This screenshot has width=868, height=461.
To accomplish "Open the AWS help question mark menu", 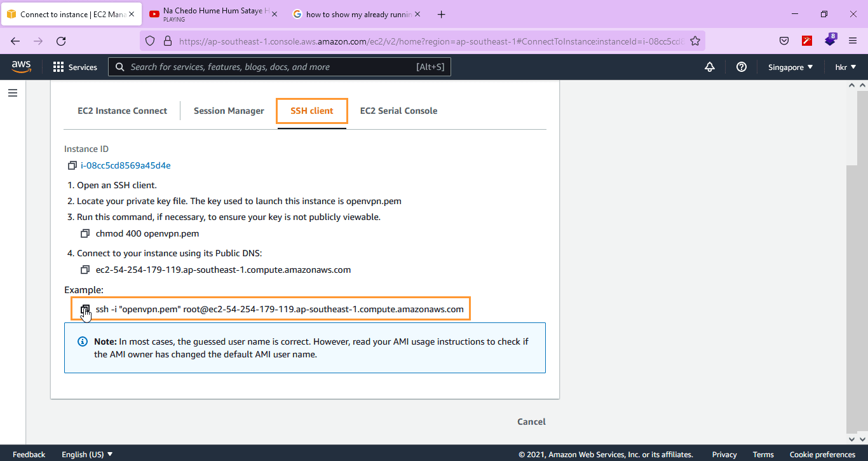I will point(742,67).
